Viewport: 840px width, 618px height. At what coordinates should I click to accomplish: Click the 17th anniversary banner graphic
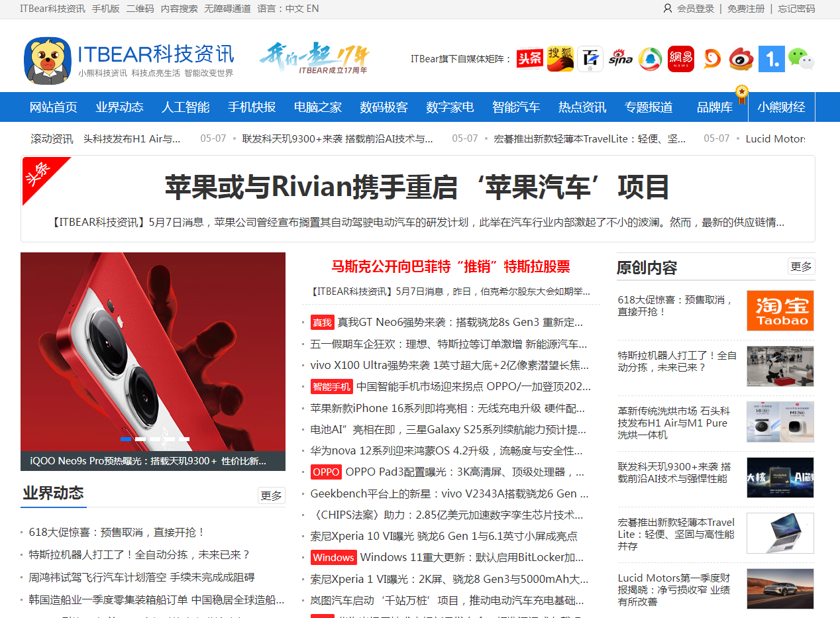click(x=313, y=58)
